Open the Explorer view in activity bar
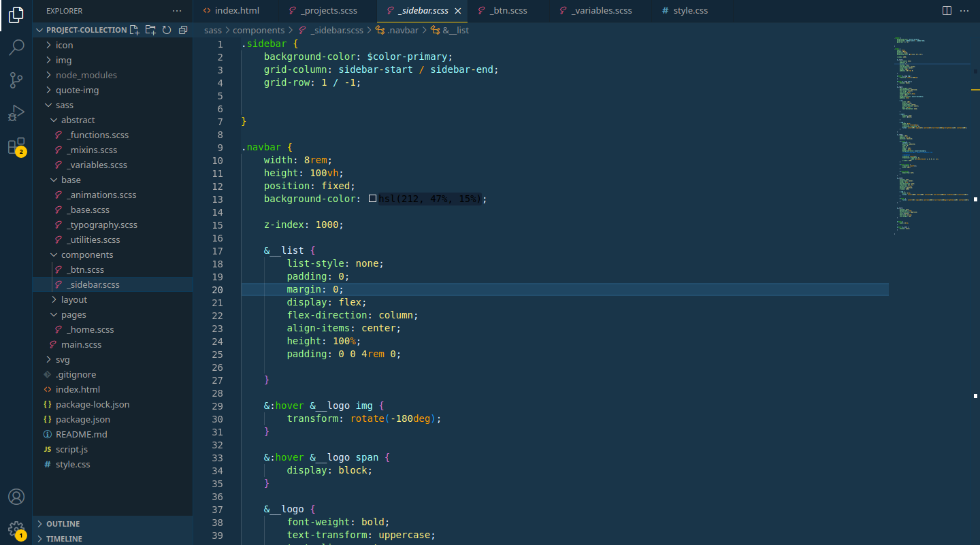 tap(16, 15)
